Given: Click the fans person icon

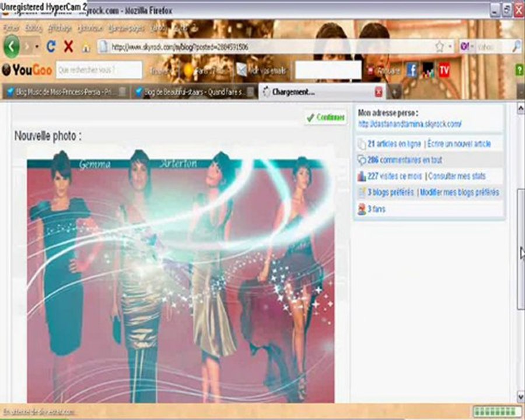Looking at the screenshot, I should tap(362, 209).
